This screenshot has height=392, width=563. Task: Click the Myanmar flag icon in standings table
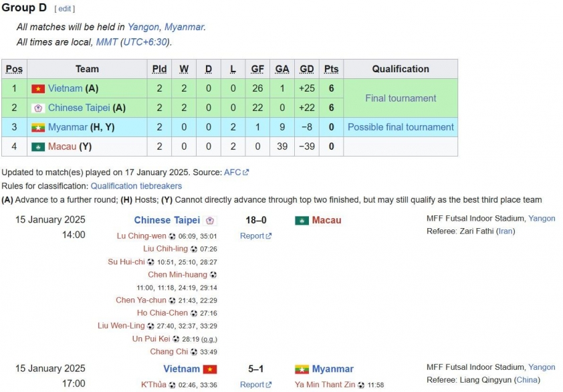click(38, 127)
